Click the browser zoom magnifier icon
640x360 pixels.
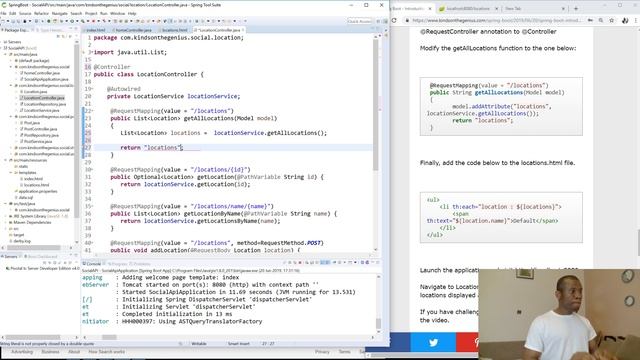point(601,20)
